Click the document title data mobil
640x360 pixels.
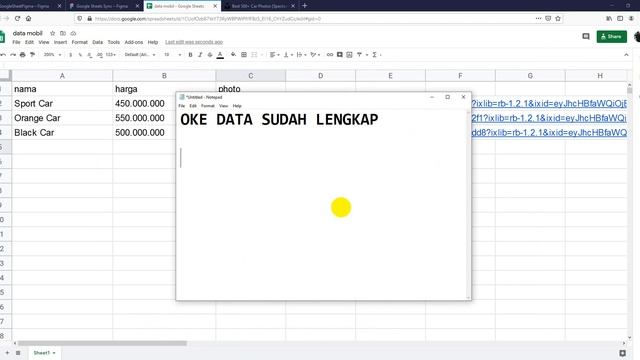click(28, 33)
